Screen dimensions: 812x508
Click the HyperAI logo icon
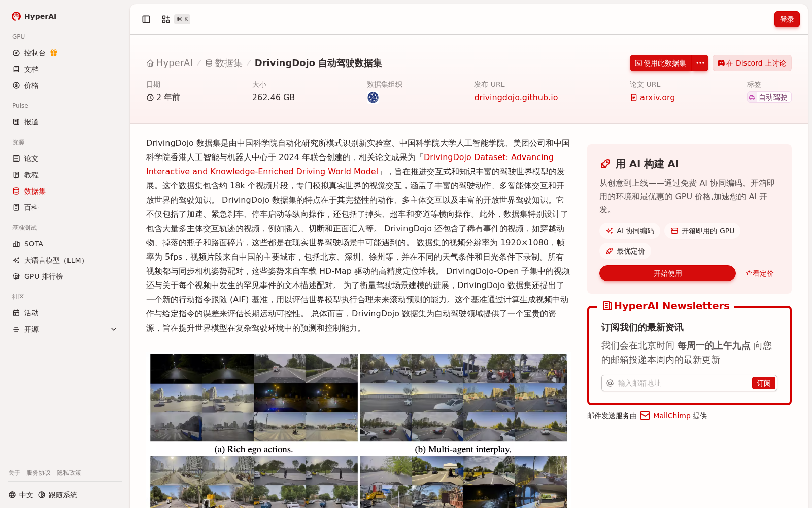pos(16,16)
